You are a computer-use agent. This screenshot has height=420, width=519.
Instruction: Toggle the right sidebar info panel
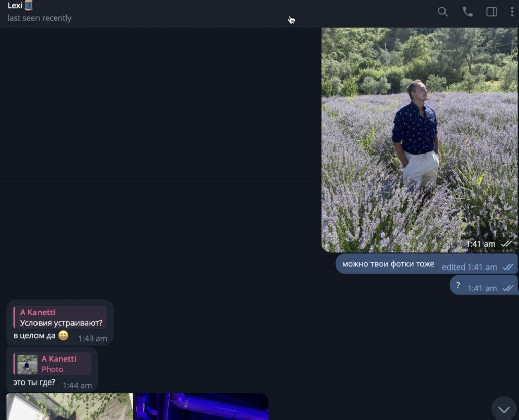pyautogui.click(x=491, y=12)
